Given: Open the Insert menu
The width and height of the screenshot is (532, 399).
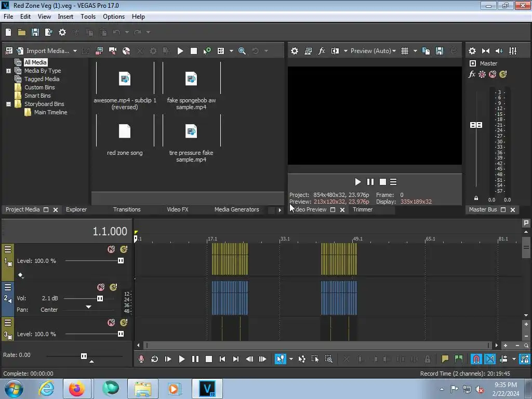Looking at the screenshot, I should coord(65,17).
